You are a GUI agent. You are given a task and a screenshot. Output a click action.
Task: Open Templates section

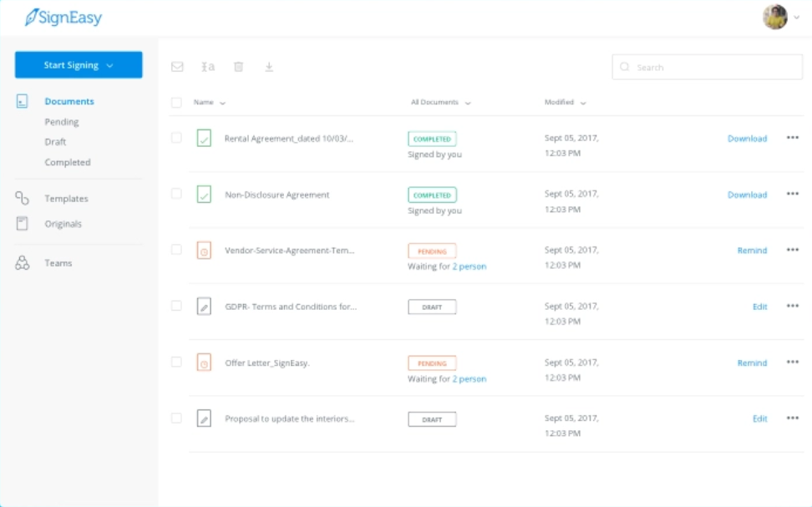click(66, 198)
